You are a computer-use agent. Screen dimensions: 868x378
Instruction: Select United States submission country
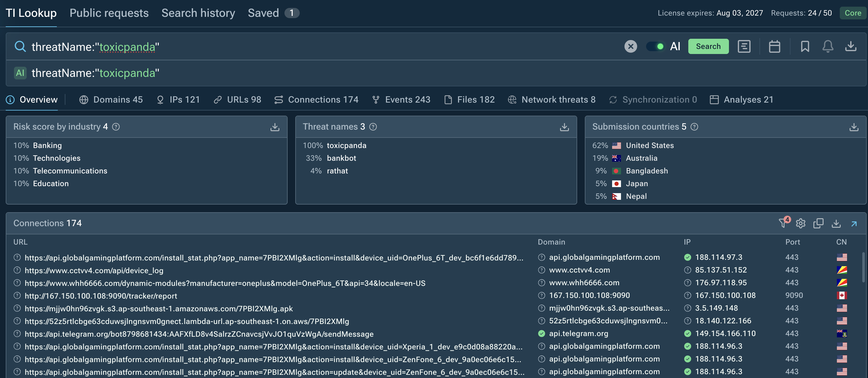coord(650,145)
